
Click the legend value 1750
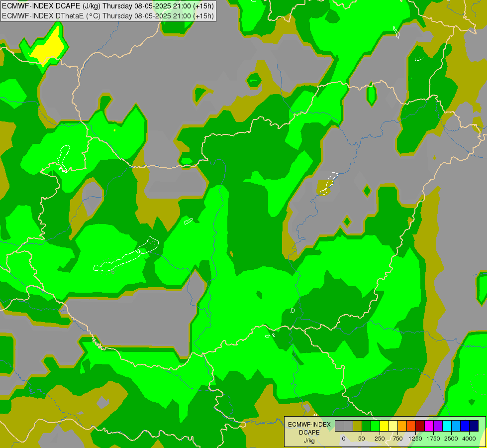pyautogui.click(x=433, y=439)
